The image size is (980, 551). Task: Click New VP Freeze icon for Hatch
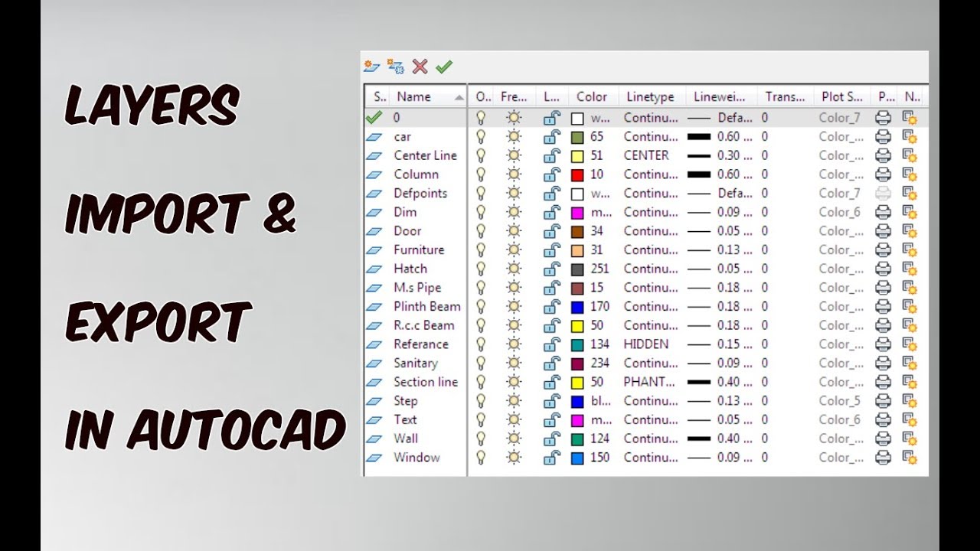[x=910, y=269]
